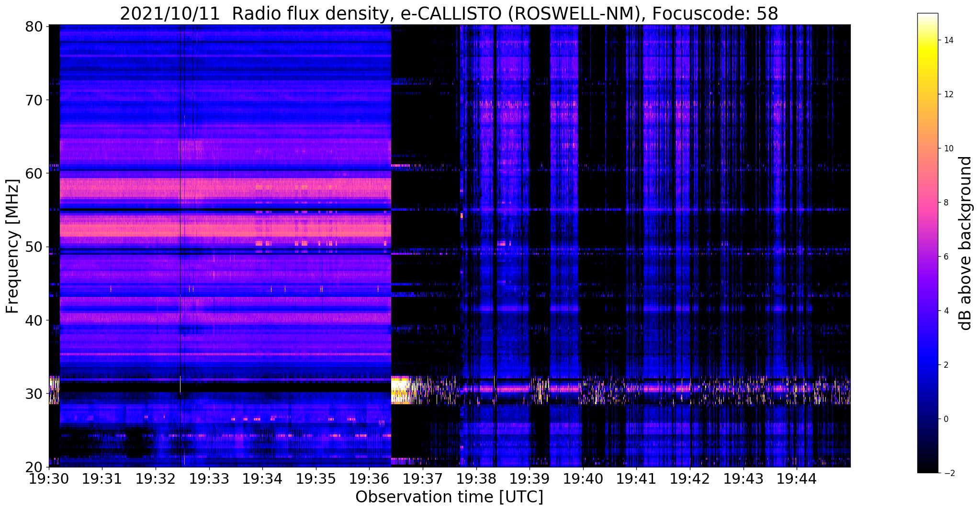This screenshot has height=511, width=980.
Task: Click the bright white burst near 30 MHz at 19:36:30
Action: coord(401,390)
